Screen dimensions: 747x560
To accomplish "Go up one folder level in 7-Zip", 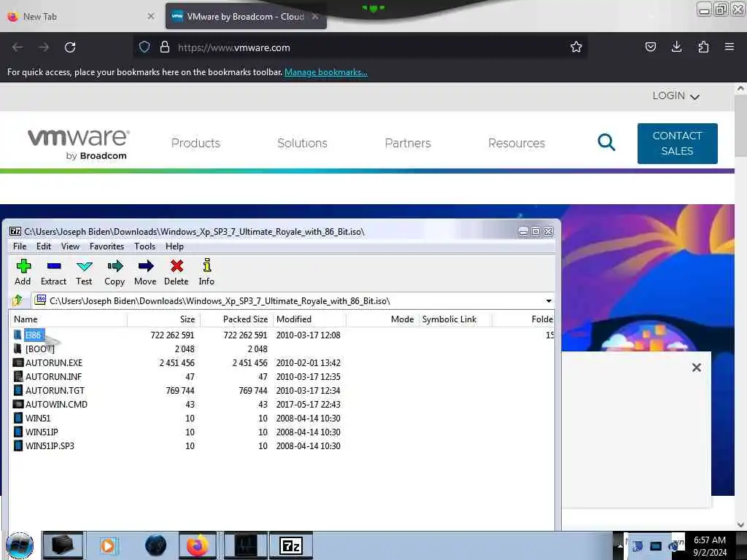I will click(x=18, y=300).
